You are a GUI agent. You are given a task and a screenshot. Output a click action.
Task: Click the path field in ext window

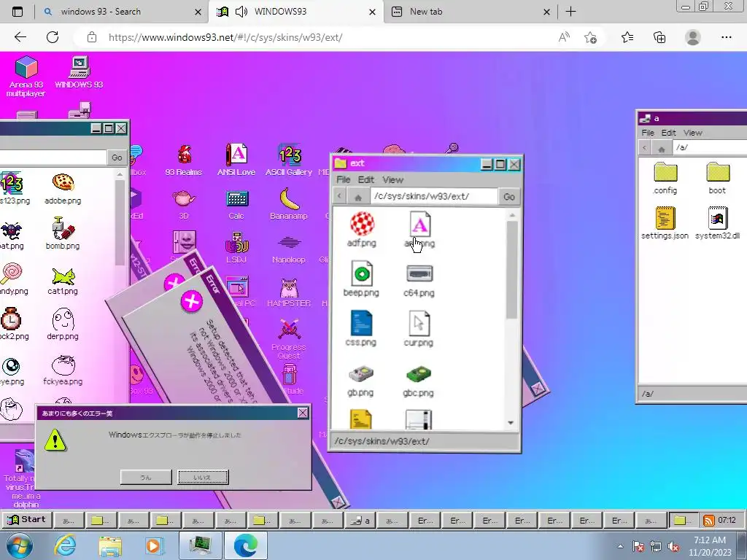tap(433, 197)
